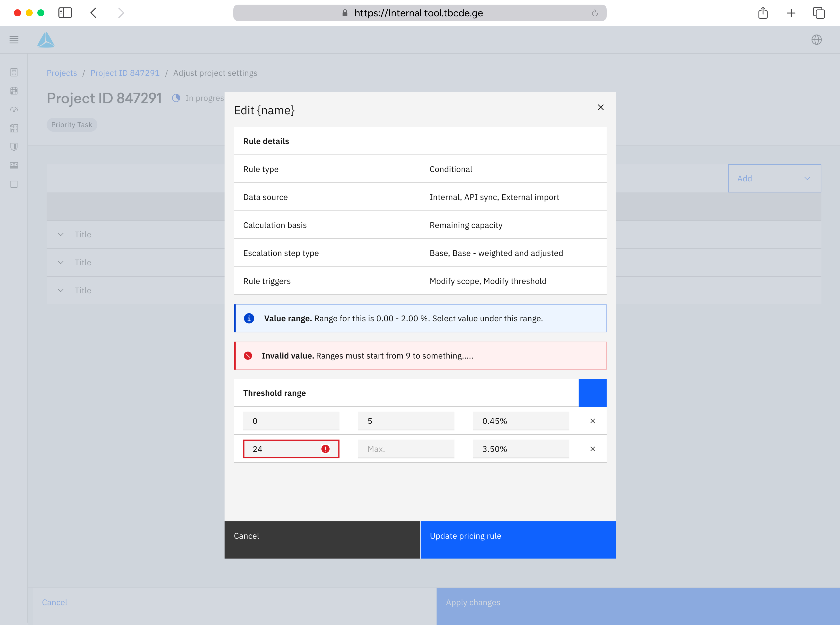The height and width of the screenshot is (625, 840).
Task: Open the Projects breadcrumb link
Action: click(62, 73)
